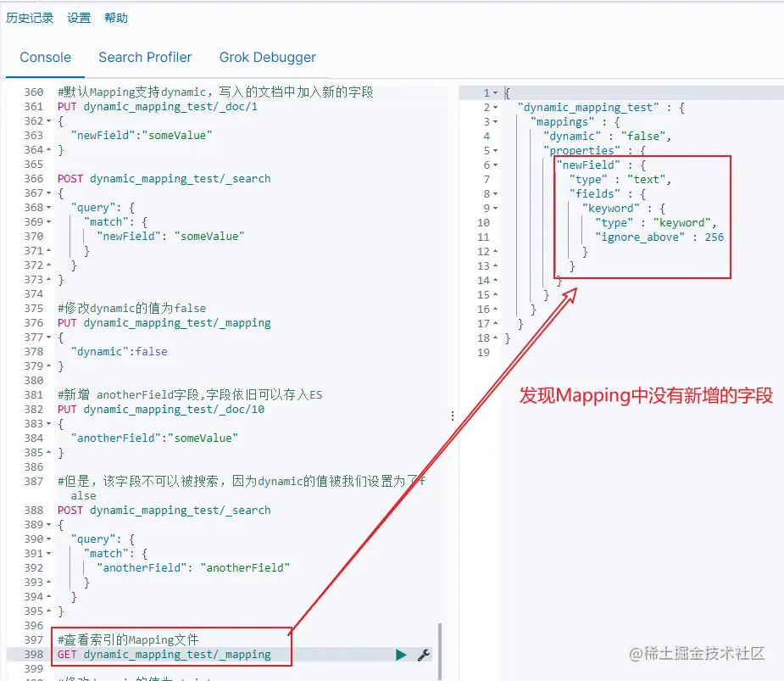Click the fold marker at line 364

tap(49, 149)
